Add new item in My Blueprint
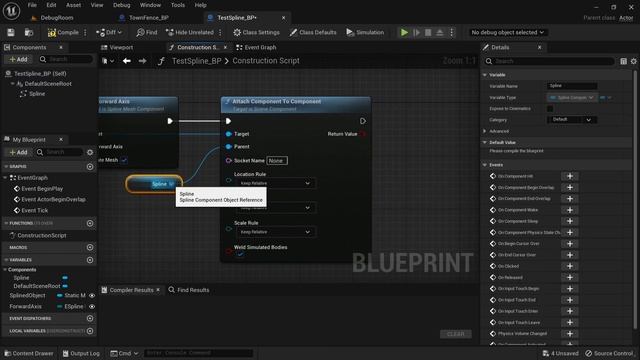Screen dimensions: 640x360 18,152
